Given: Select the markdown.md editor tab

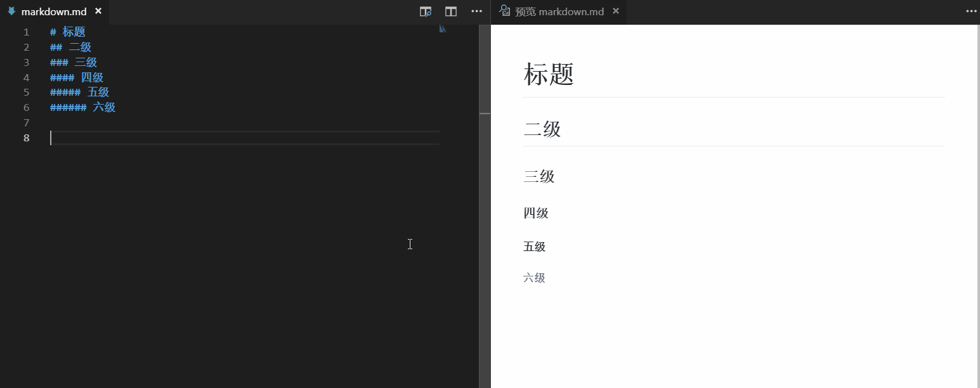Looking at the screenshot, I should [x=55, y=12].
